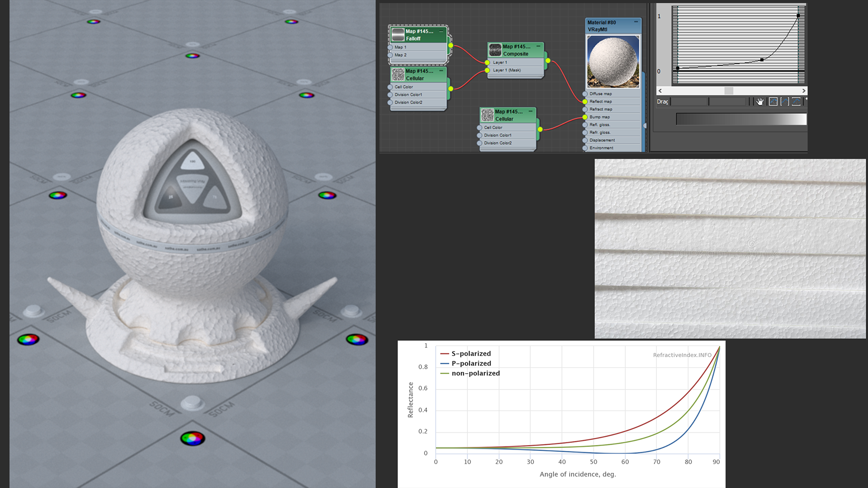This screenshot has height=488, width=868.
Task: Click the Displacement input socket
Action: click(585, 140)
